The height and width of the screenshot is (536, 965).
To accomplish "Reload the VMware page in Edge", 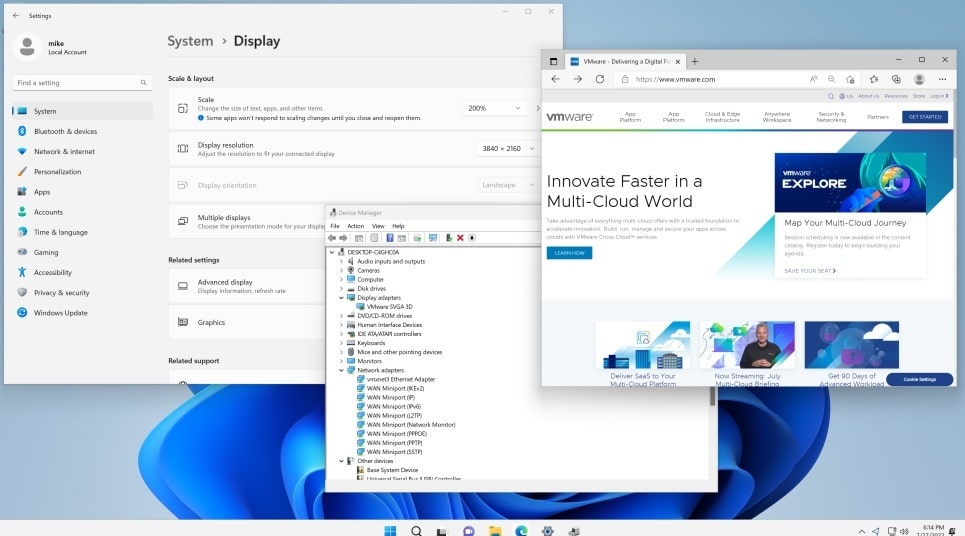I will coord(599,79).
